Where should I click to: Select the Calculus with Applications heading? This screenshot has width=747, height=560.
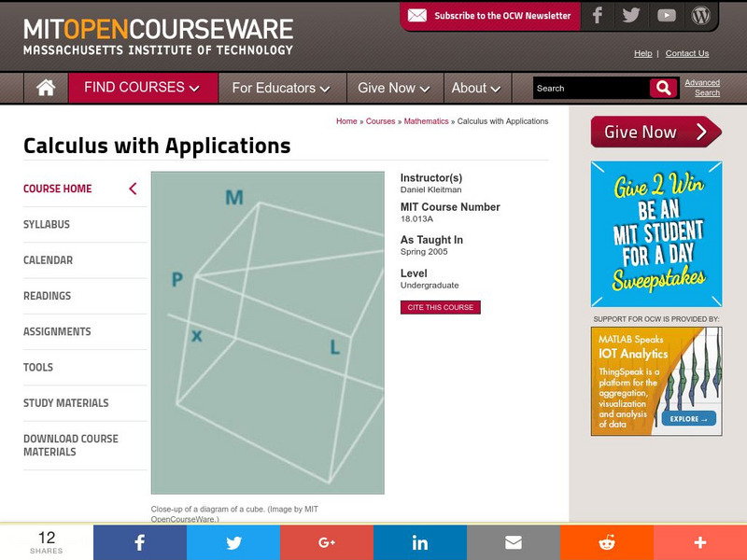pos(157,146)
